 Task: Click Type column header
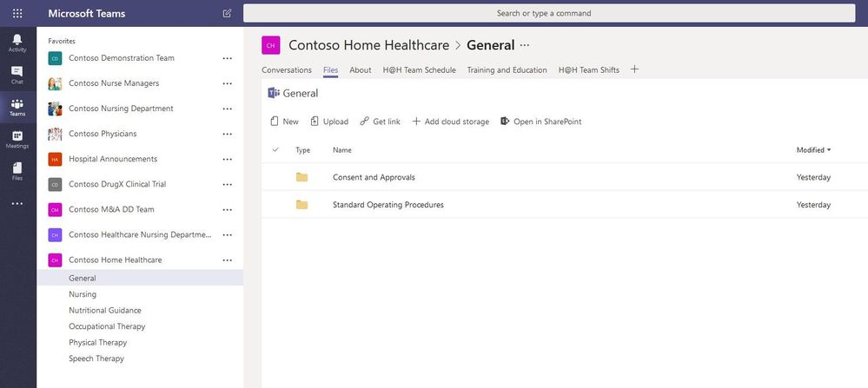pyautogui.click(x=303, y=150)
